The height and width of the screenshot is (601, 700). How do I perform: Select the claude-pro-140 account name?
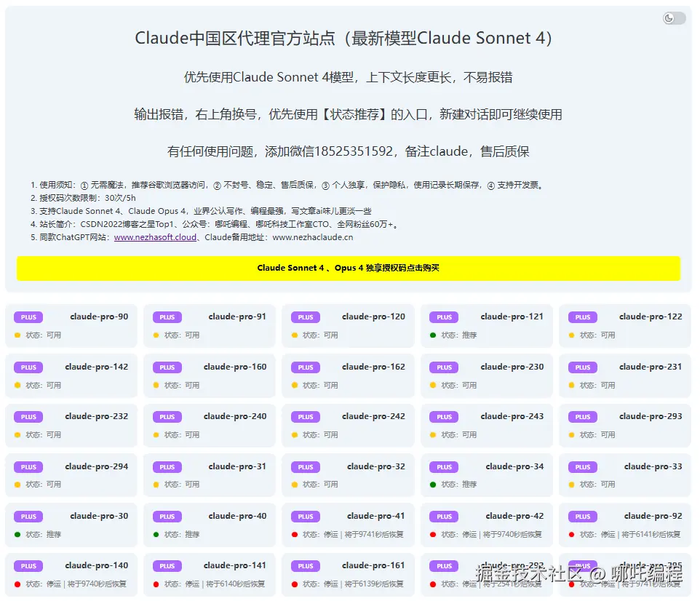point(97,566)
